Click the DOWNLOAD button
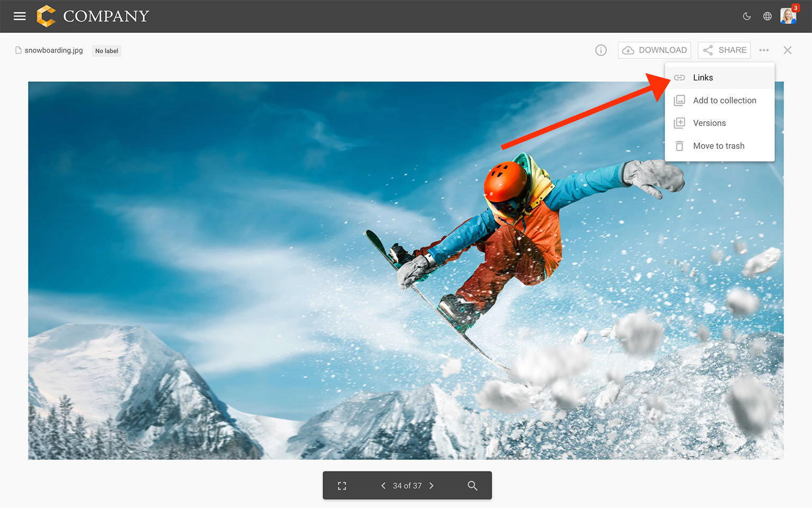This screenshot has height=508, width=812. click(654, 50)
